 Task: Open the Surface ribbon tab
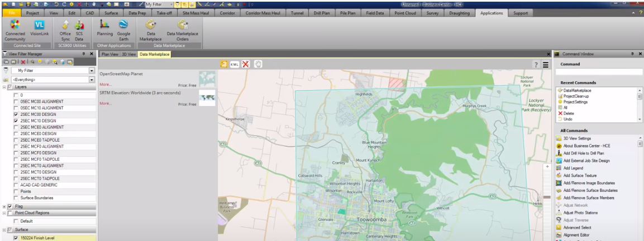pyautogui.click(x=111, y=13)
